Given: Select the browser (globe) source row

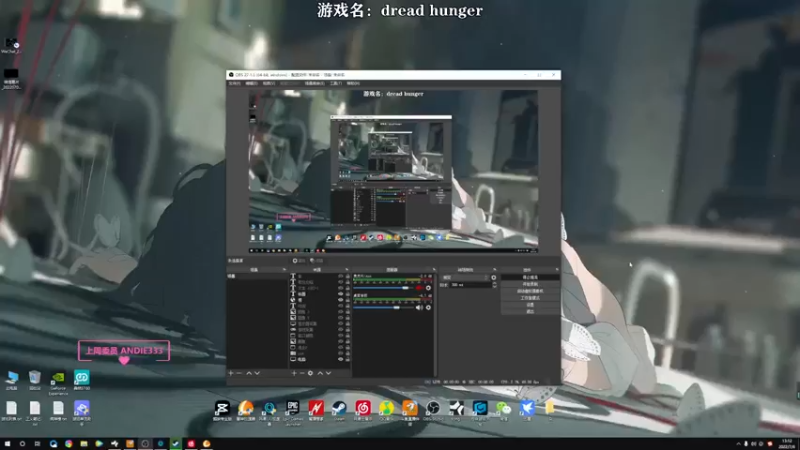Looking at the screenshot, I should point(319,300).
